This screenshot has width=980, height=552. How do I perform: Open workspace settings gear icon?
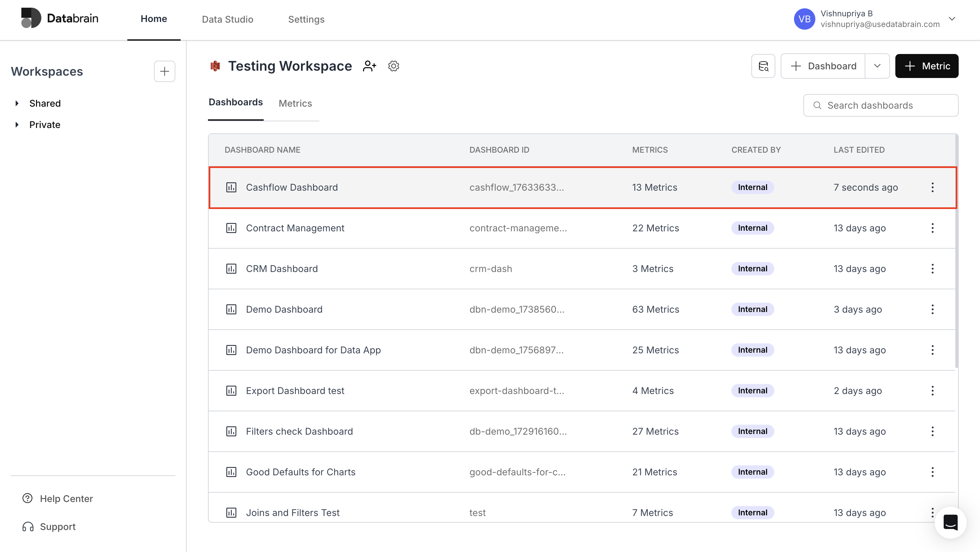(393, 66)
